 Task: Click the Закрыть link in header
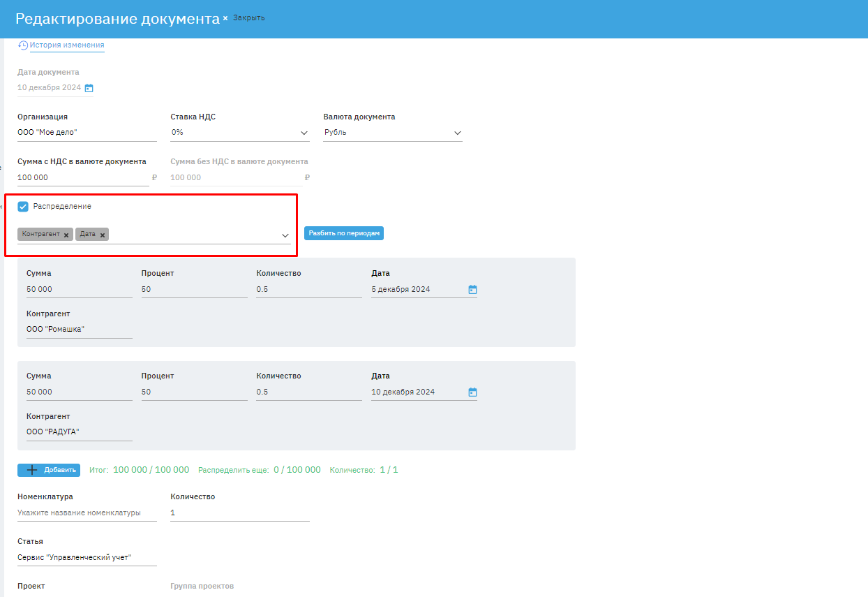249,17
